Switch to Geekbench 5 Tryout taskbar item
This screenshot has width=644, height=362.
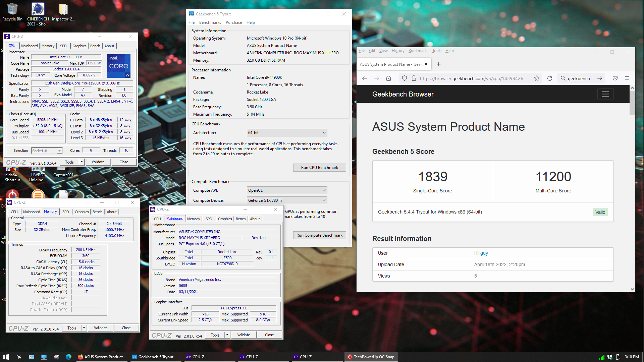(x=156, y=357)
